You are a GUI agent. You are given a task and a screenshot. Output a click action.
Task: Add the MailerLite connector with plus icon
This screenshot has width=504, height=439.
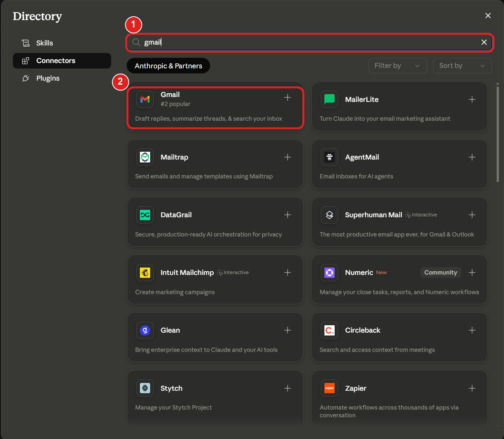tap(472, 99)
